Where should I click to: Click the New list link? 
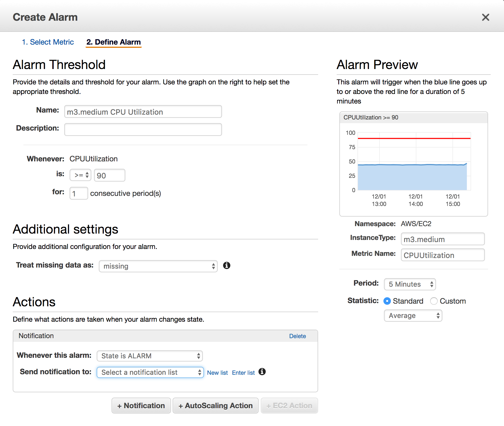(217, 372)
